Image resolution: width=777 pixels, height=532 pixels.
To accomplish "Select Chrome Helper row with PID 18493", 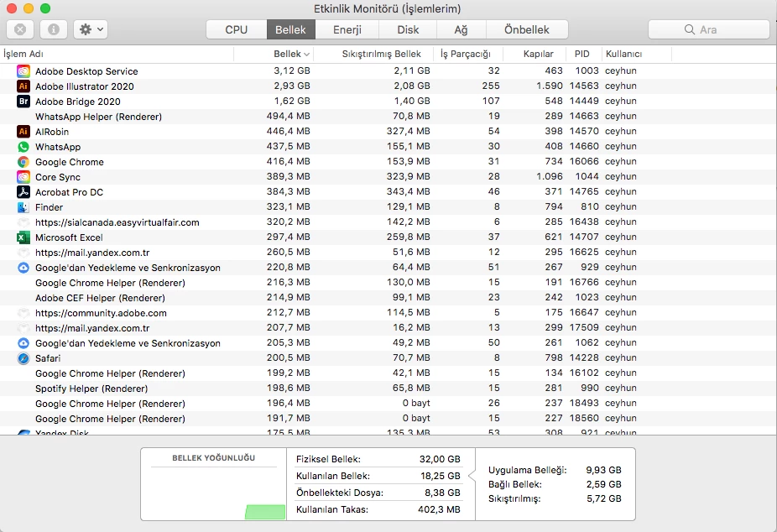I will (x=388, y=404).
